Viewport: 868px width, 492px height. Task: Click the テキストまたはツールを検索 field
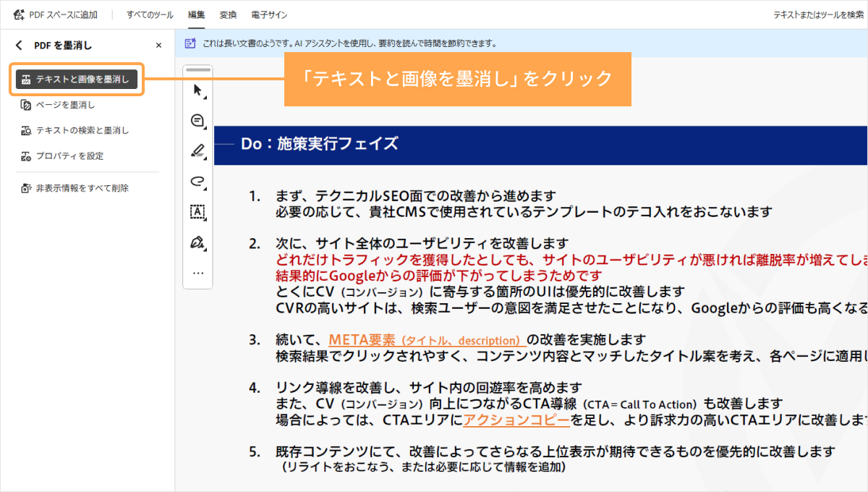coord(818,14)
